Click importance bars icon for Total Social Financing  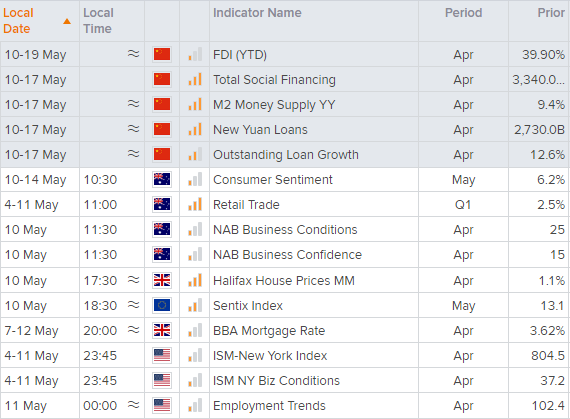(195, 79)
